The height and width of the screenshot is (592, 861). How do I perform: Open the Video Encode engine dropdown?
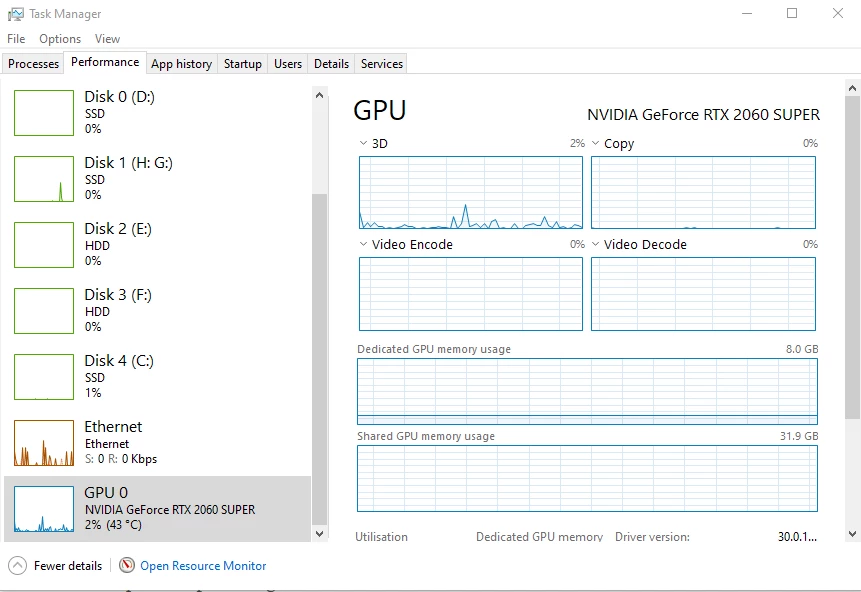(363, 244)
